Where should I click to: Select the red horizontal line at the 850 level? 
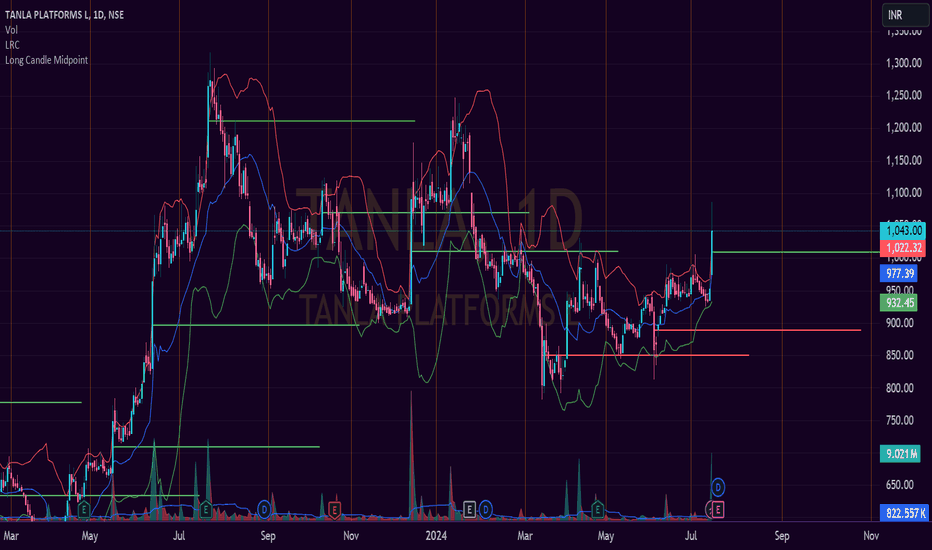pyautogui.click(x=648, y=356)
